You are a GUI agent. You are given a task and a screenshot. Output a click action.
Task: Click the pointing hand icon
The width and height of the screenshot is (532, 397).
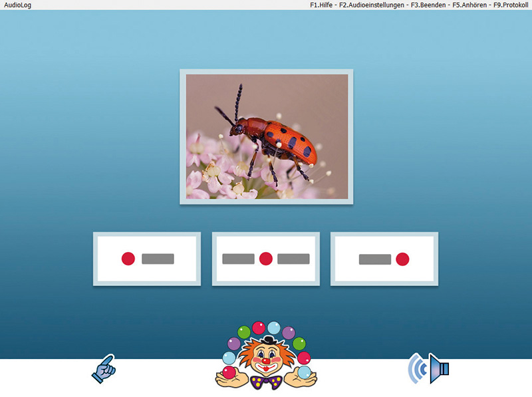coord(103,368)
